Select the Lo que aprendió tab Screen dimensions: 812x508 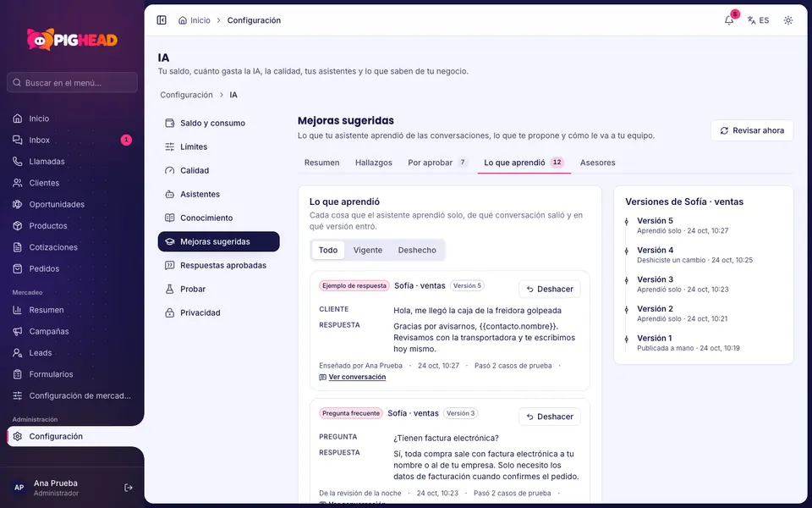pyautogui.click(x=524, y=163)
